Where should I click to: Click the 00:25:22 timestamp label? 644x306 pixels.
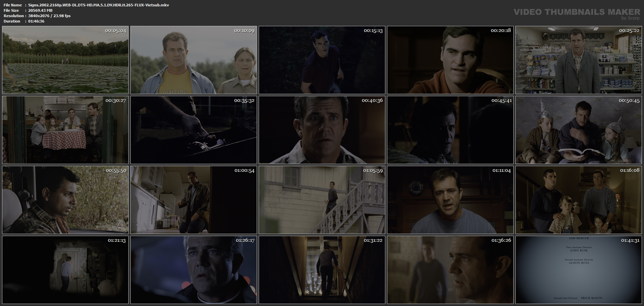coord(629,31)
